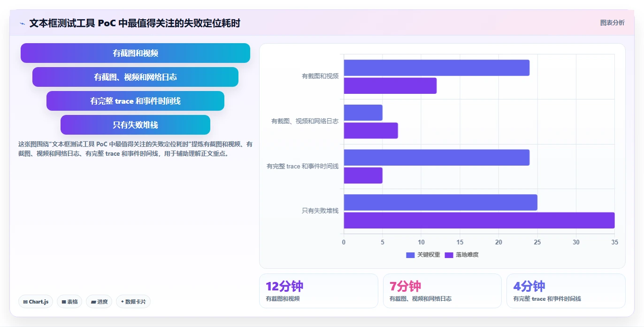Select the 有截图、视频和网络日志 funnel stage bar
Image resolution: width=644 pixels, height=327 pixels.
tap(135, 77)
